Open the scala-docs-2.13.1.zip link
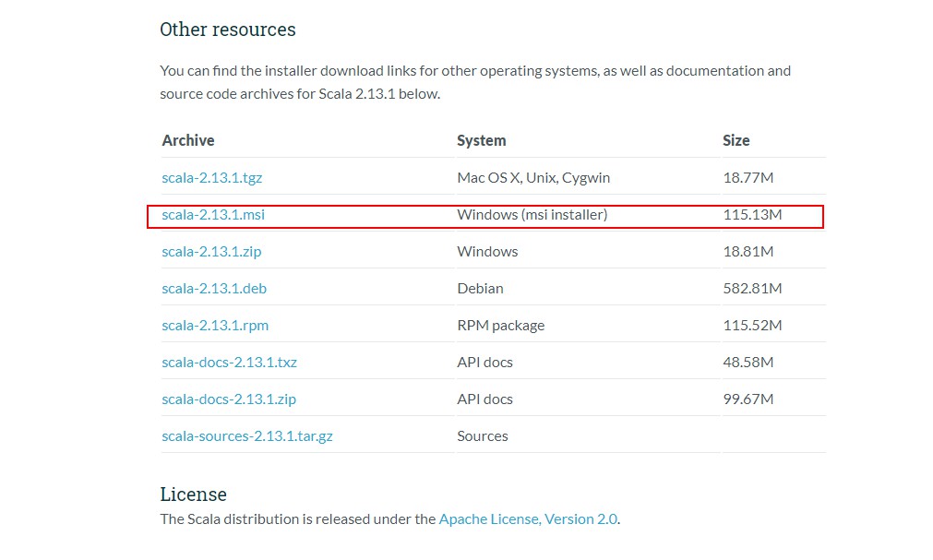This screenshot has width=933, height=560. (229, 399)
